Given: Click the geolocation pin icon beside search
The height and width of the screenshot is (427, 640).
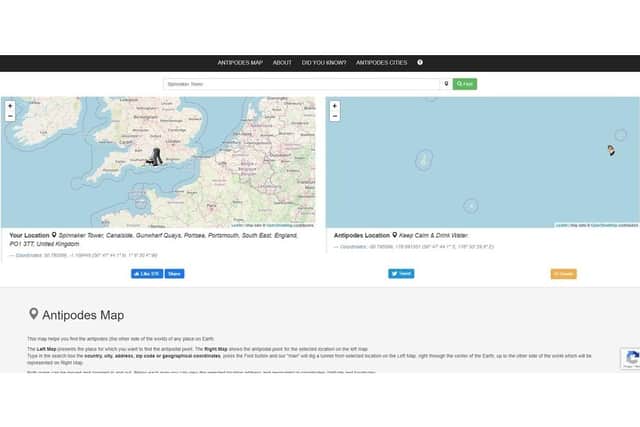Looking at the screenshot, I should 446,84.
